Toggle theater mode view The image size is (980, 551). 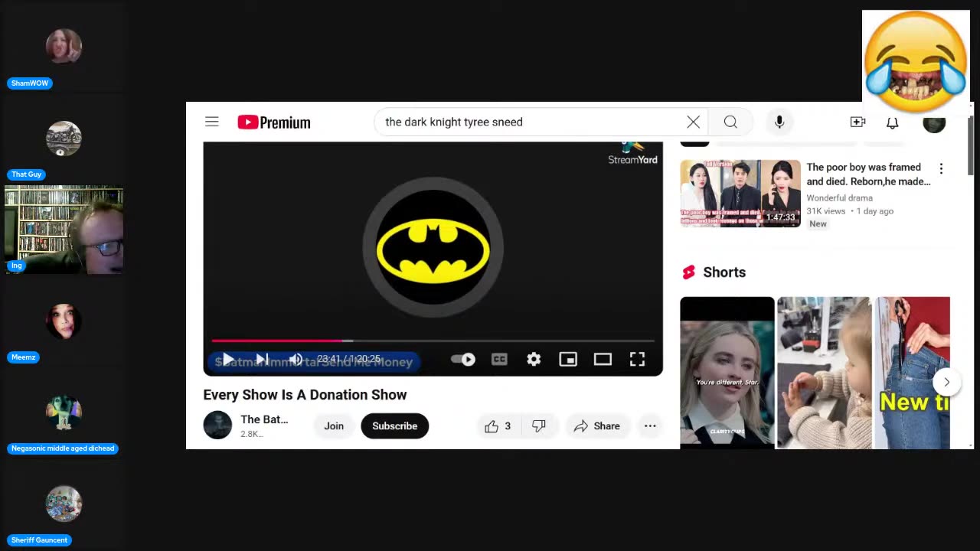click(x=603, y=359)
